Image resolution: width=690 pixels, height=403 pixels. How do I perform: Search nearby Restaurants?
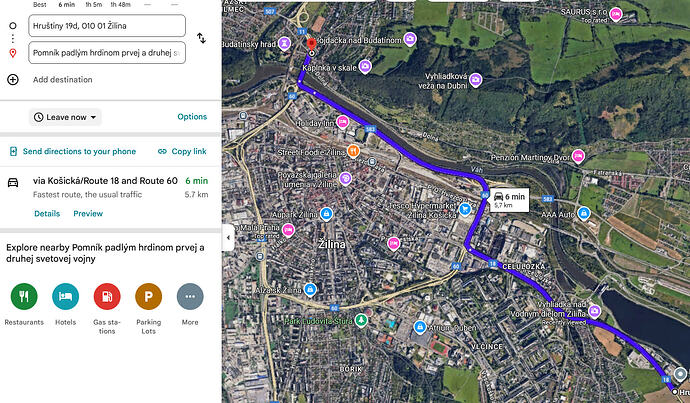[23, 297]
